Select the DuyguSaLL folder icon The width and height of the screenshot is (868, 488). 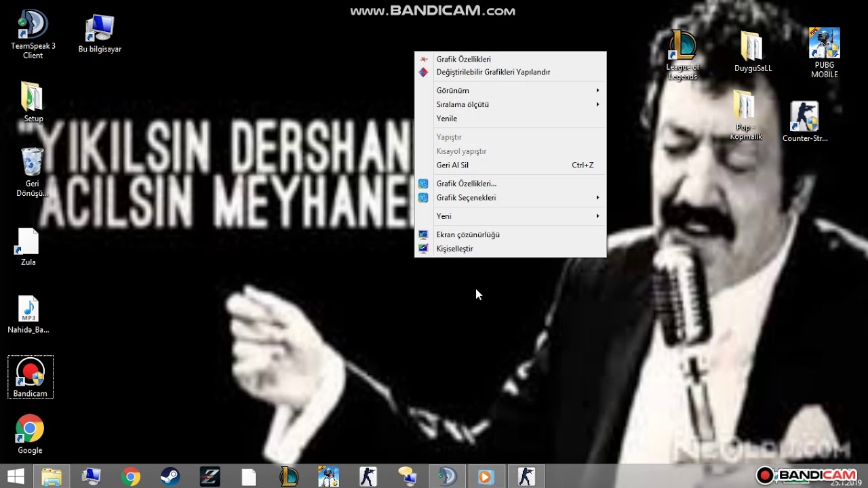click(753, 52)
